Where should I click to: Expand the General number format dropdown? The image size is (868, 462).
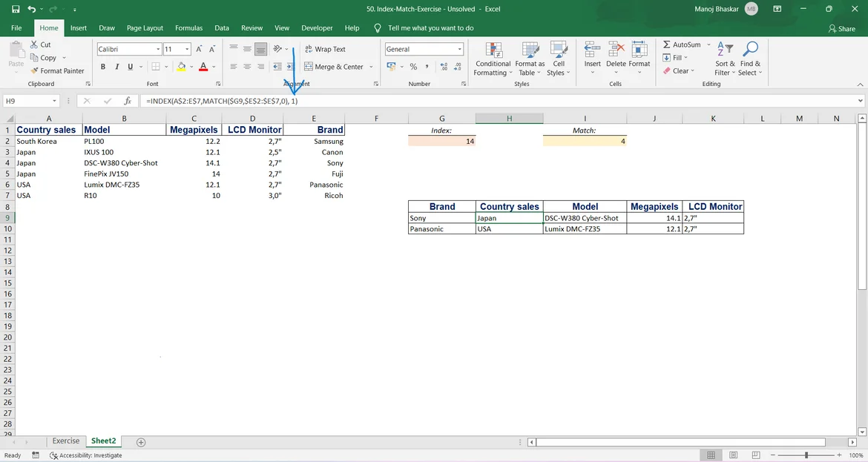460,50
